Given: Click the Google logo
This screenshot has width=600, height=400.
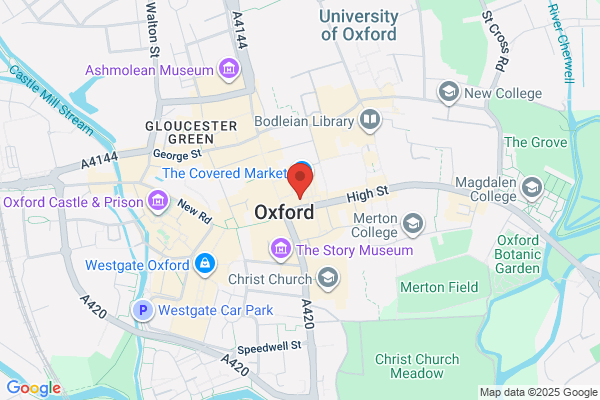Looking at the screenshot, I should click(x=34, y=388).
